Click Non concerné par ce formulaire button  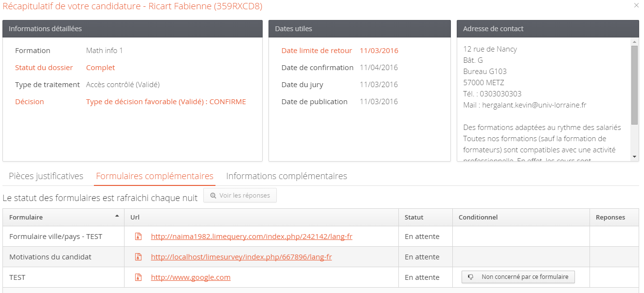click(518, 277)
